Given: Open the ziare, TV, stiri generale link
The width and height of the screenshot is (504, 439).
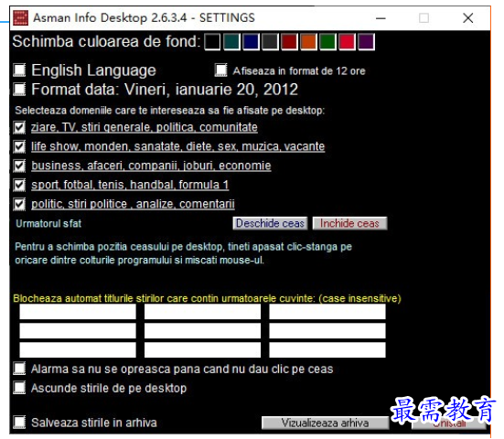Looking at the screenshot, I should (145, 127).
